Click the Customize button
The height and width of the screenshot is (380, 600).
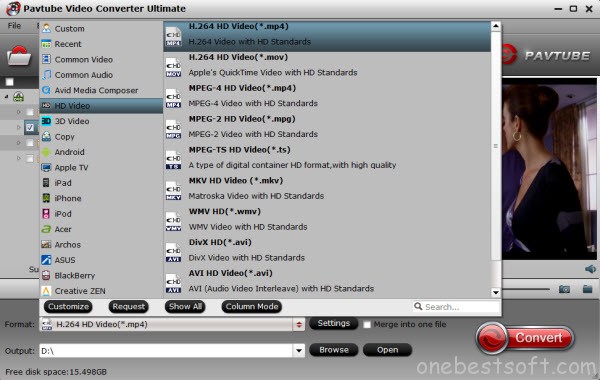(68, 307)
